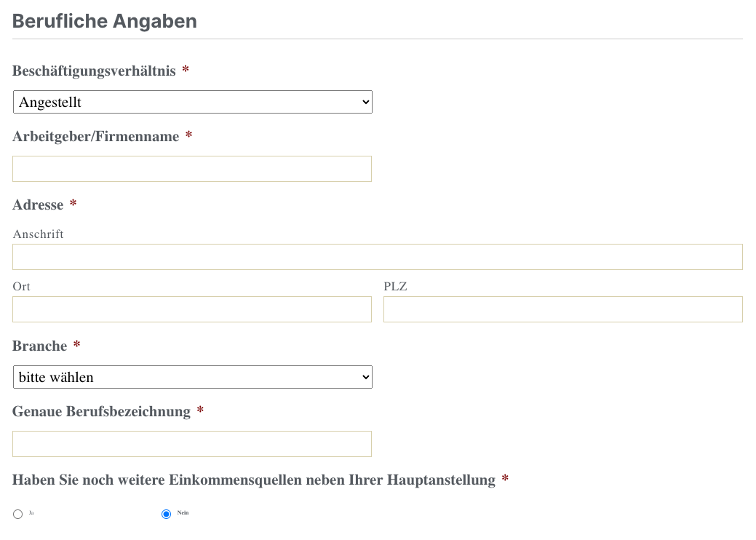Select the 'Ja' radio button
Viewport: 756px width, 540px height.
tap(18, 515)
